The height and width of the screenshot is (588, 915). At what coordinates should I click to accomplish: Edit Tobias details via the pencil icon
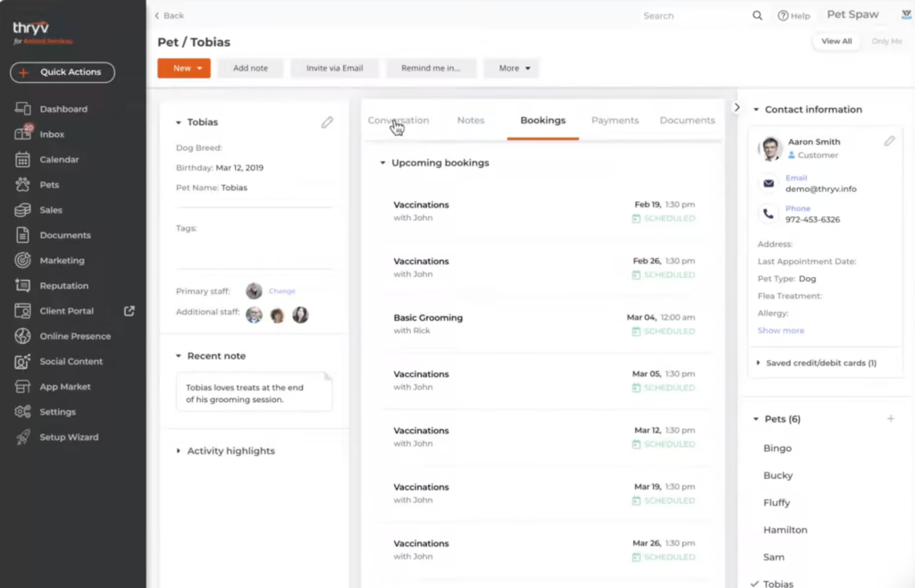pos(327,121)
